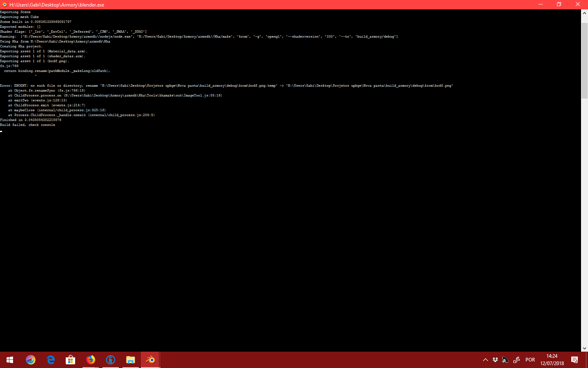The image size is (588, 368).
Task: Click the 'Build failed, check console' line
Action: (27, 125)
